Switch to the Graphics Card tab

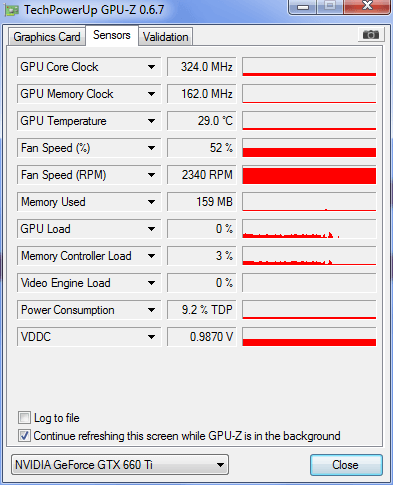pyautogui.click(x=47, y=37)
